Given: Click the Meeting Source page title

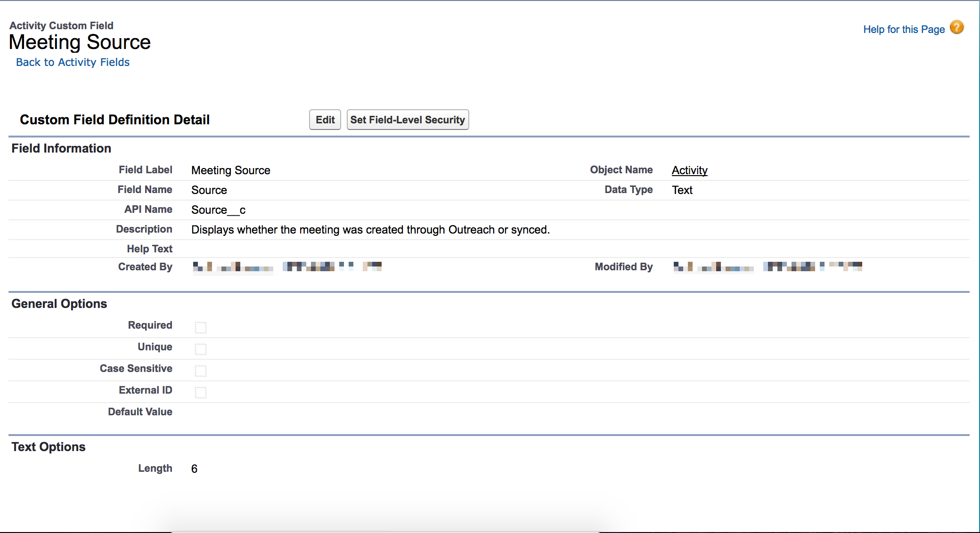Looking at the screenshot, I should tap(80, 42).
